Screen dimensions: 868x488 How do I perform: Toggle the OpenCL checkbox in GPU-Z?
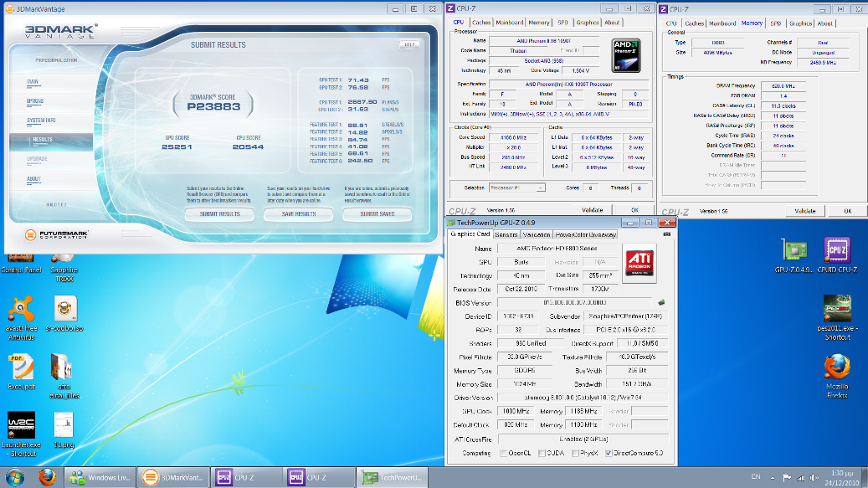503,453
